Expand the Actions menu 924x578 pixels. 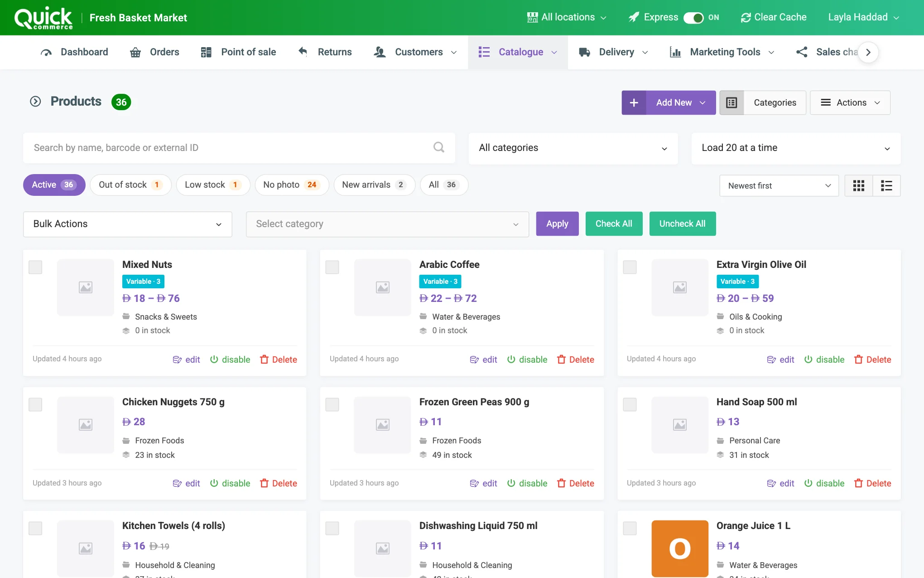pos(850,102)
